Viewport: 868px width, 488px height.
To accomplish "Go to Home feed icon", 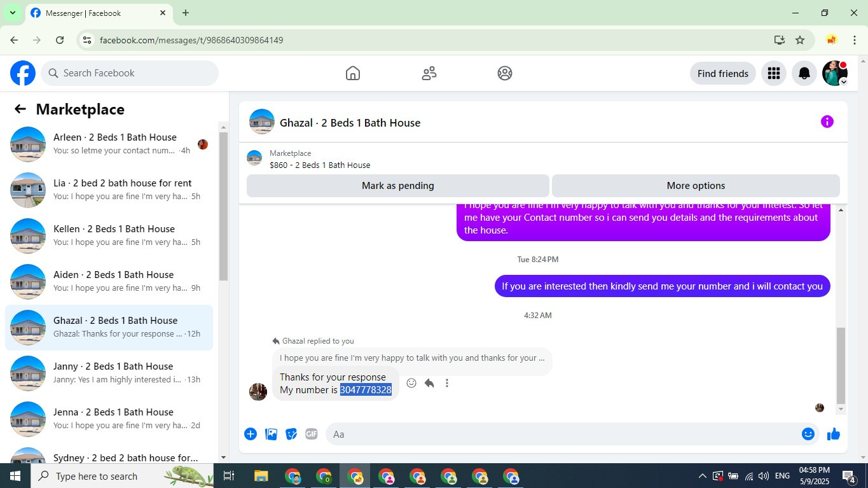I will [x=353, y=73].
